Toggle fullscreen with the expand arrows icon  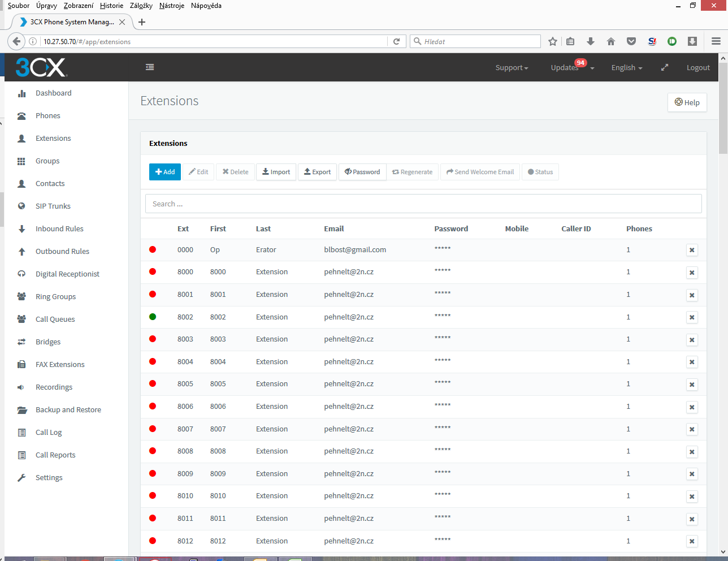coord(665,67)
